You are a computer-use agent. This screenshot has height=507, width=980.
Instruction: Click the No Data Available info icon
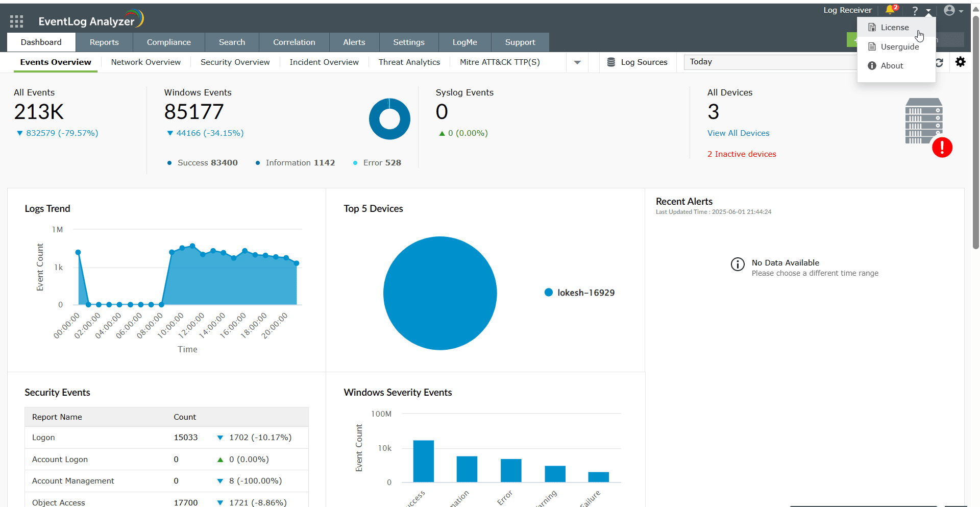pyautogui.click(x=738, y=264)
